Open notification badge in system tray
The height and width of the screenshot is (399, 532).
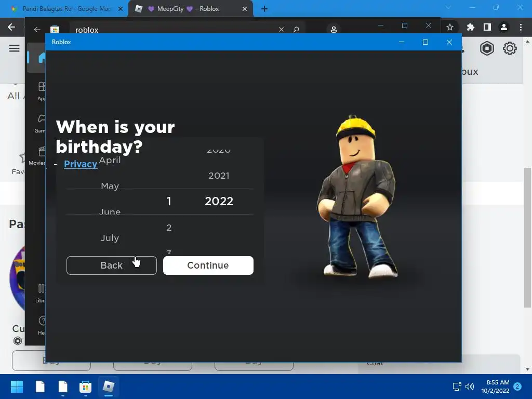point(517,387)
